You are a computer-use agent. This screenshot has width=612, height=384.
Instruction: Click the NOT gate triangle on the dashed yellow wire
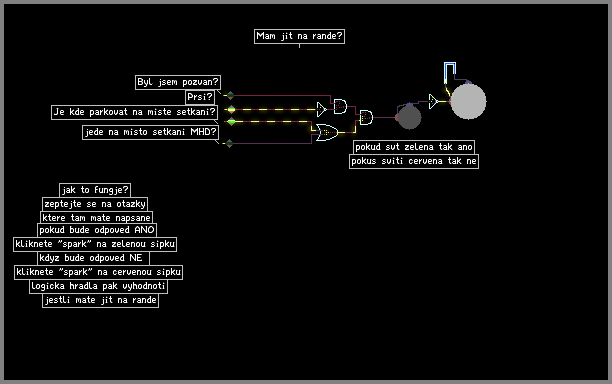tap(321, 110)
